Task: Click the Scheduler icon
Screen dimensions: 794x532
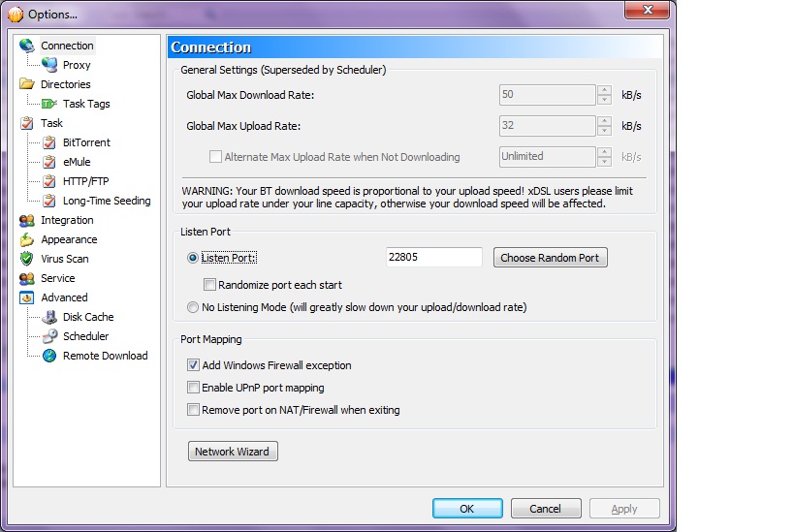Action: point(49,336)
